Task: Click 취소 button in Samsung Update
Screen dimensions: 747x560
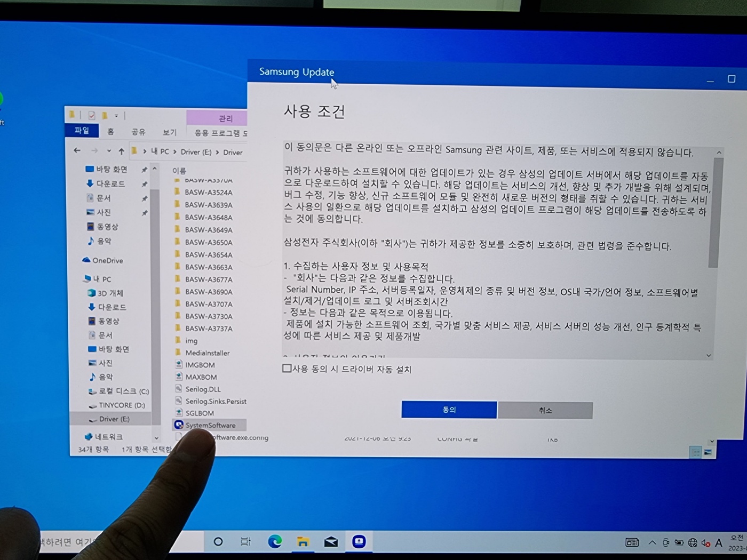Action: point(545,410)
